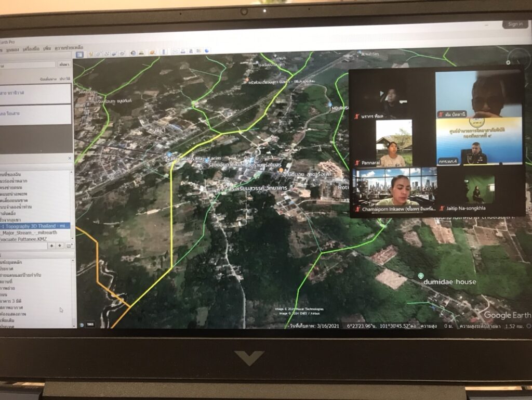Viewport: 532px width, 400px height.
Task: Select the Ruler measurement tool
Action: tap(164, 52)
